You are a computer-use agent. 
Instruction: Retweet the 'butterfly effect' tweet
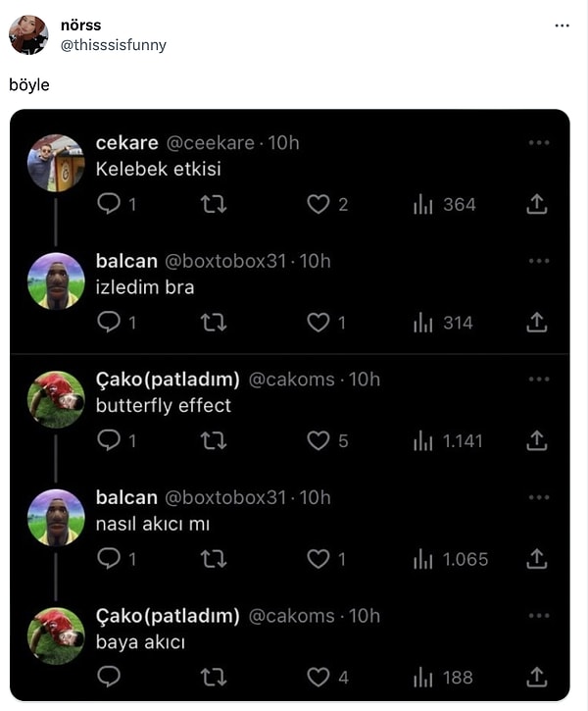[214, 440]
